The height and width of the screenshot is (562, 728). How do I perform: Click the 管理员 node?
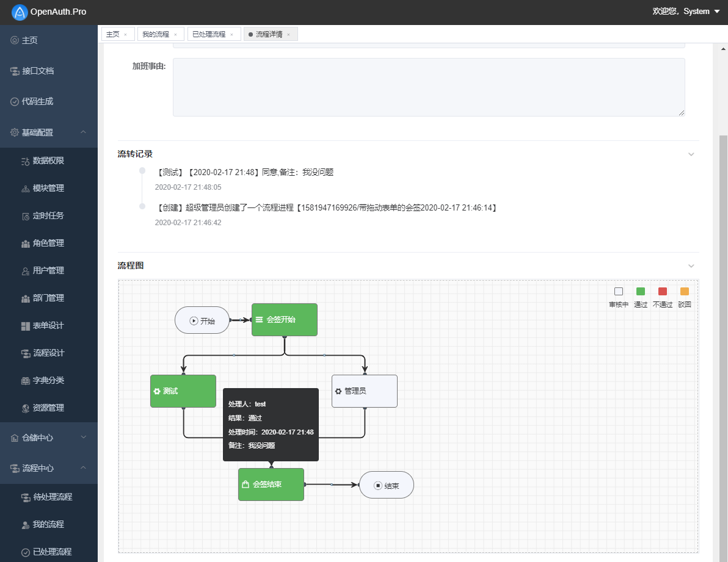tap(365, 391)
